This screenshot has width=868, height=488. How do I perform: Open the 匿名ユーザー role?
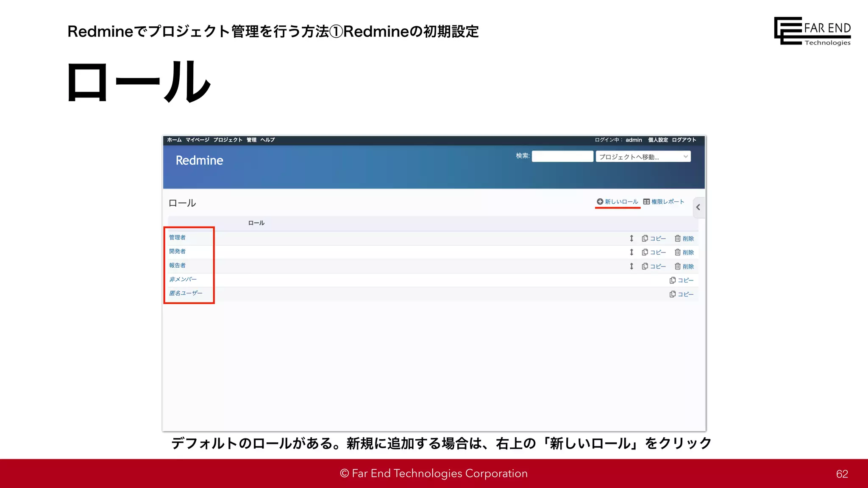(186, 293)
